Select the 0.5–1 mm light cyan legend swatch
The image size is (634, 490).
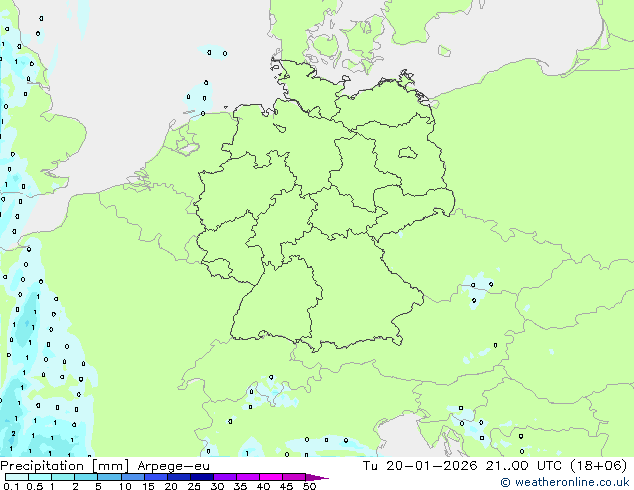(x=40, y=477)
